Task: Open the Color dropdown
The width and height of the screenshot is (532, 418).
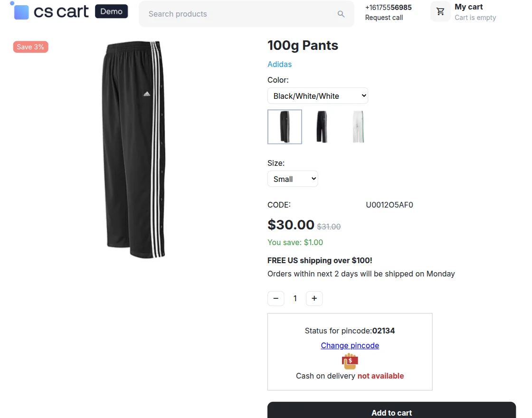Action: point(318,95)
